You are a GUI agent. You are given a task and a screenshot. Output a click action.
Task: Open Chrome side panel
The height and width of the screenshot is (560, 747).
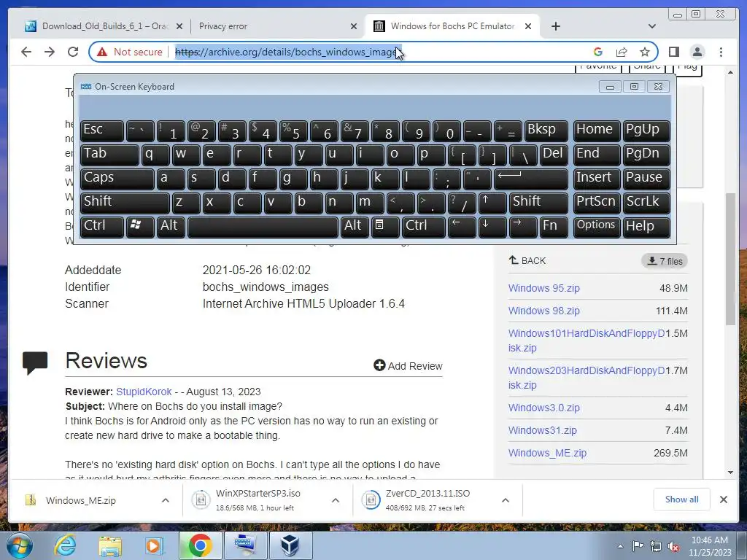point(673,52)
